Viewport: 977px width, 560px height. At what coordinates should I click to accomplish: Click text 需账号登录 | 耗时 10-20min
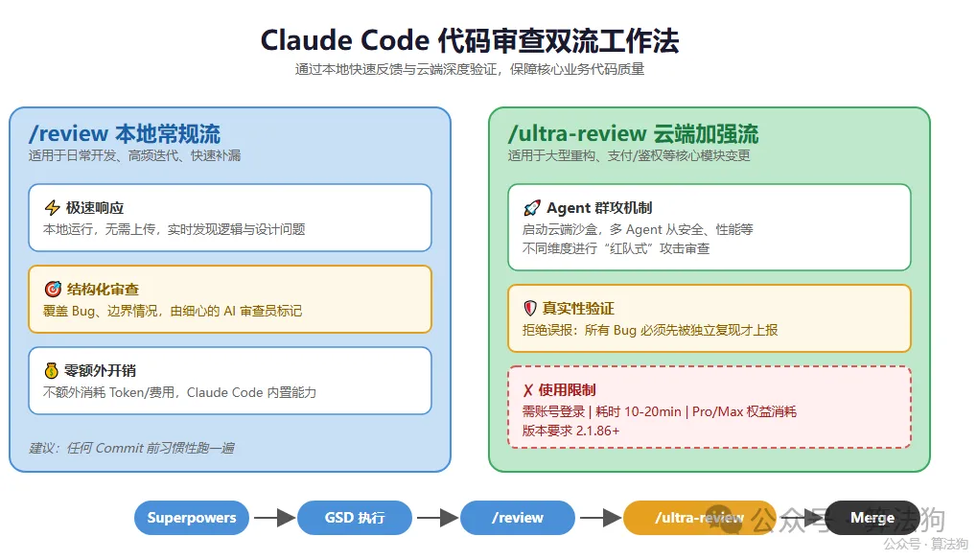coord(602,411)
